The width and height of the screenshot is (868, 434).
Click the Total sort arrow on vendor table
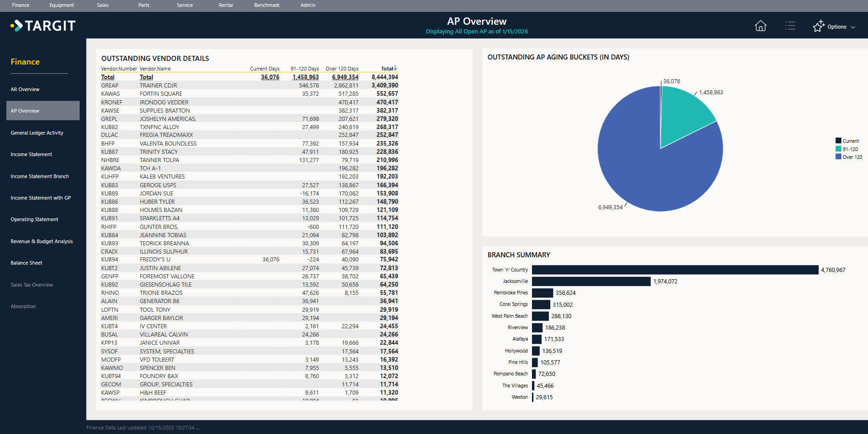tap(395, 68)
